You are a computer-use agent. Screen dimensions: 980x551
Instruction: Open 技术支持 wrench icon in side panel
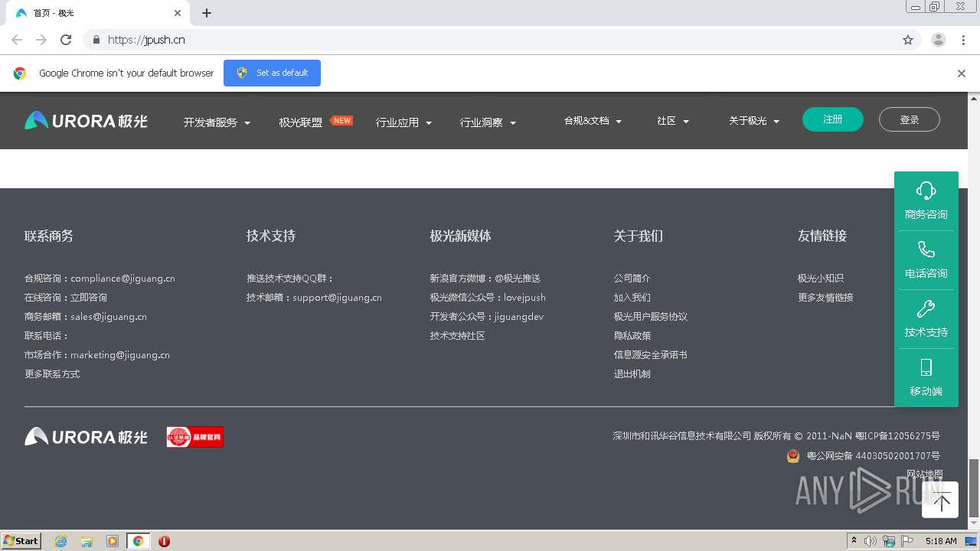click(926, 308)
